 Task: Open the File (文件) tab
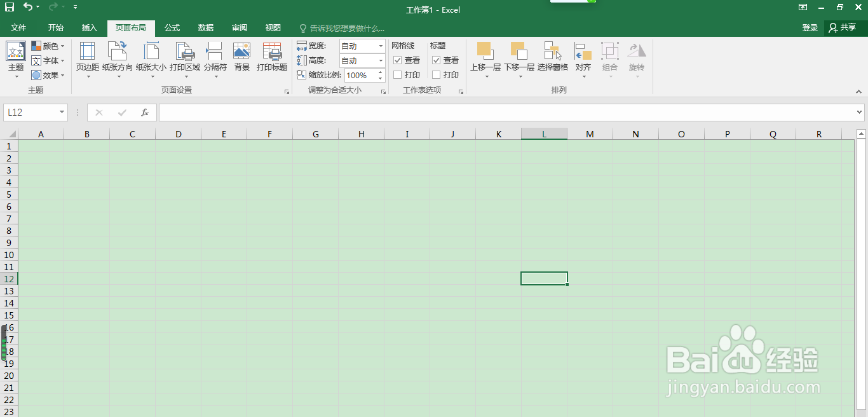[18, 28]
